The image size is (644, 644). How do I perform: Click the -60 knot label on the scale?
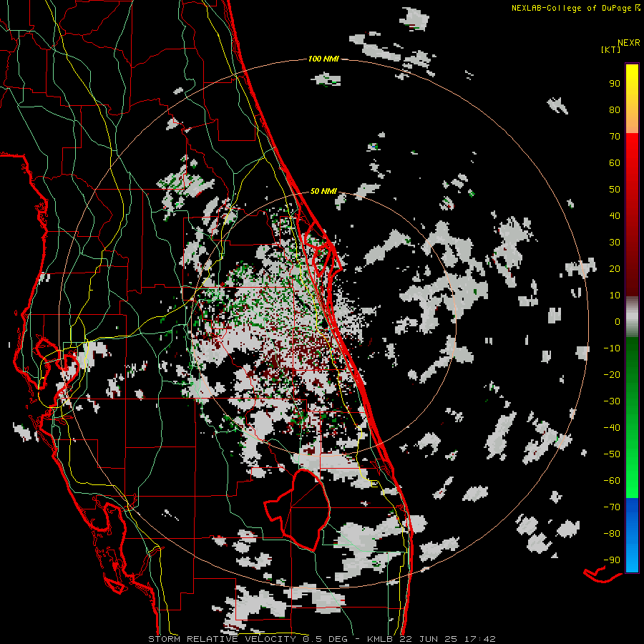coord(612,481)
